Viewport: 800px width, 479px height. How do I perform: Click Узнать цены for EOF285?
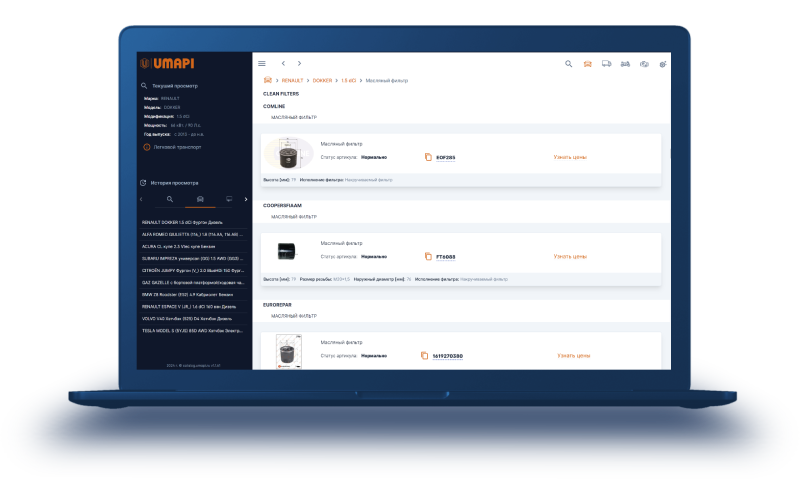click(570, 157)
